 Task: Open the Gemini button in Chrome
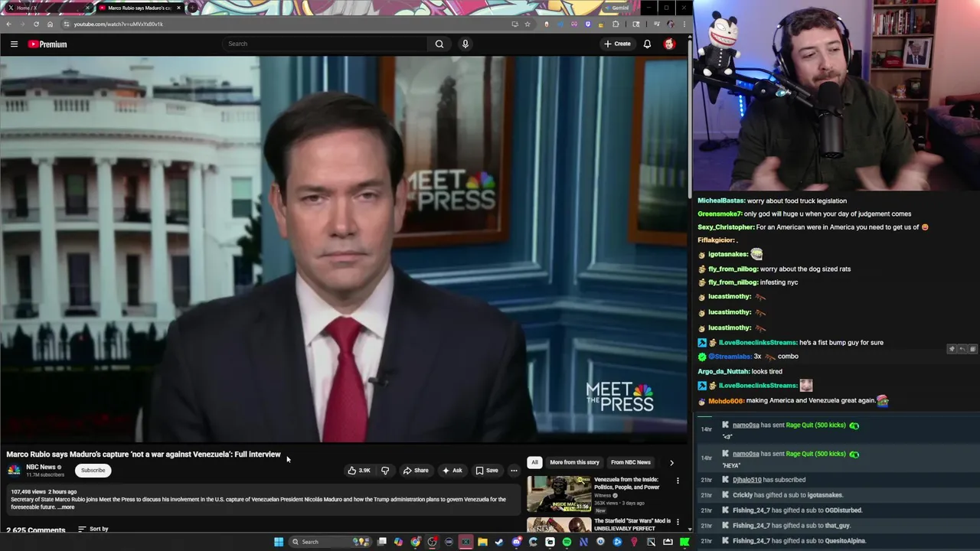tap(617, 8)
